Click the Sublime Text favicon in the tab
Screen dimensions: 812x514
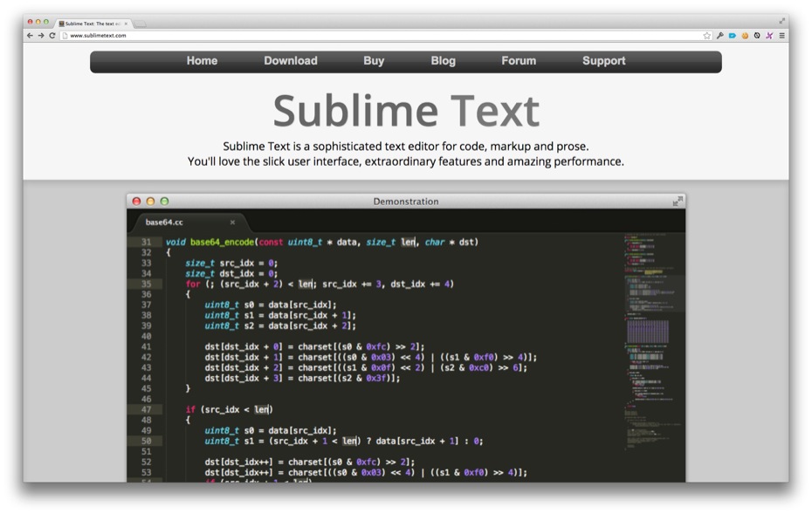click(x=62, y=24)
